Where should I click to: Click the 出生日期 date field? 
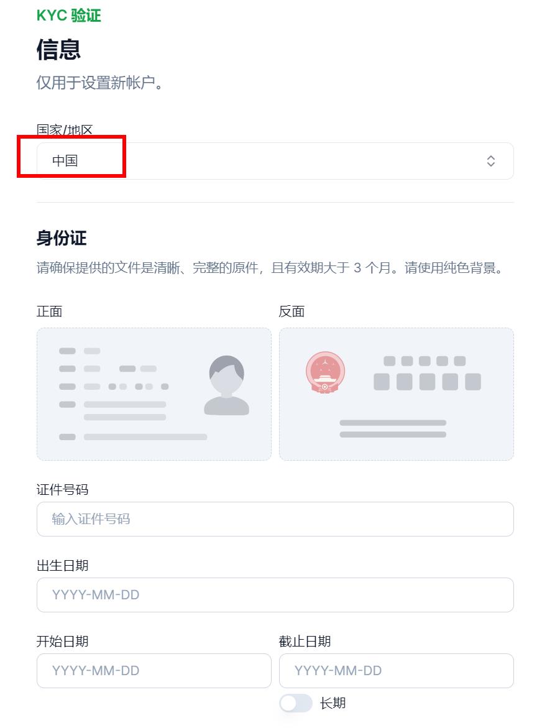pyautogui.click(x=275, y=595)
